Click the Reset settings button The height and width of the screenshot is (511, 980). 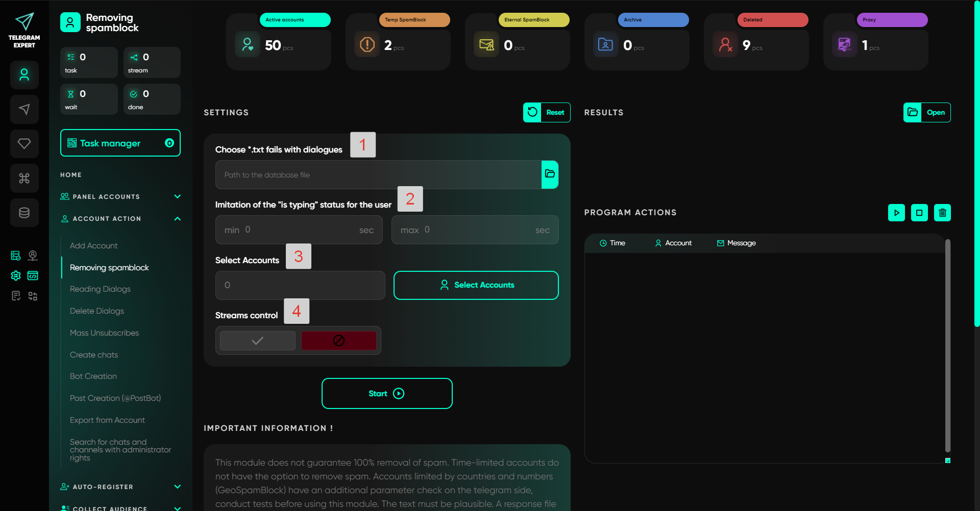546,112
